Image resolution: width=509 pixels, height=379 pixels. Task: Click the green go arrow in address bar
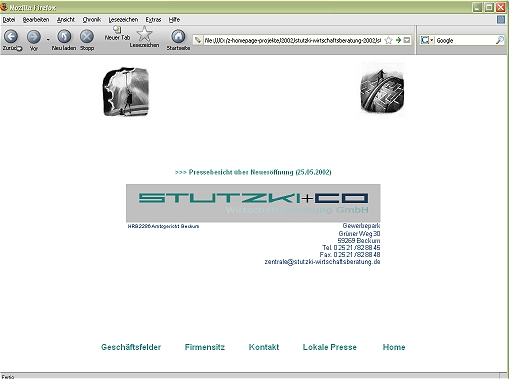coord(398,40)
